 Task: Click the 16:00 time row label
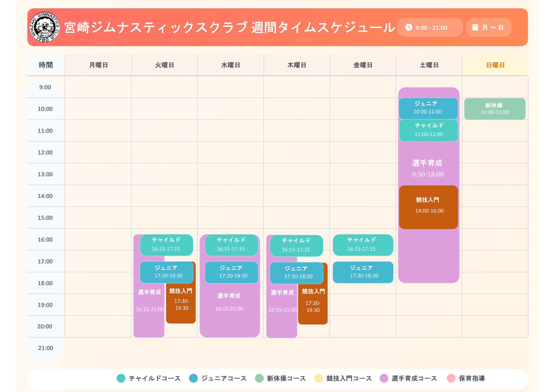click(x=45, y=239)
